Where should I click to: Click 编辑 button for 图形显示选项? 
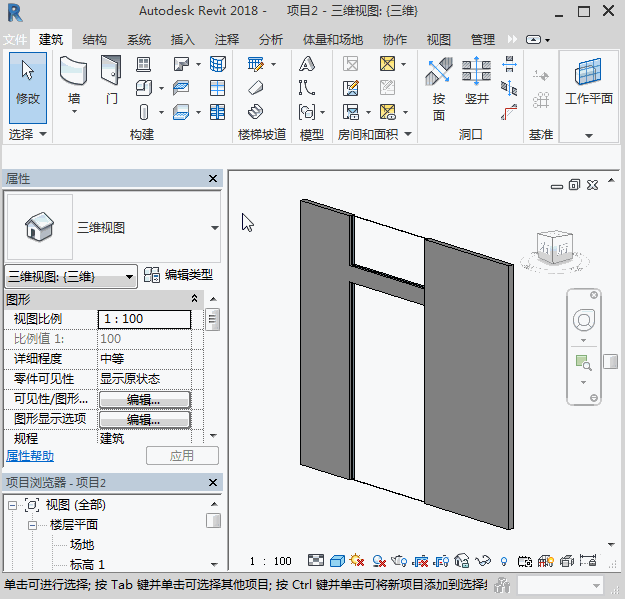(144, 420)
